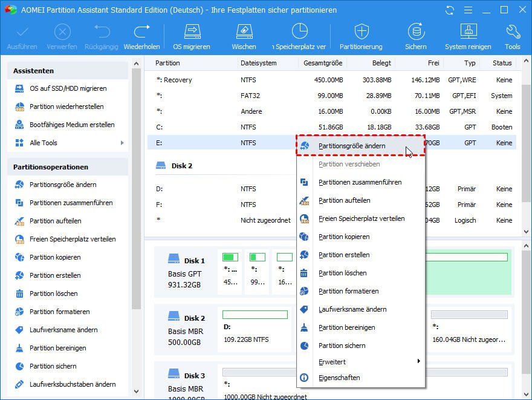Open the Tools wrench icon

(512, 36)
